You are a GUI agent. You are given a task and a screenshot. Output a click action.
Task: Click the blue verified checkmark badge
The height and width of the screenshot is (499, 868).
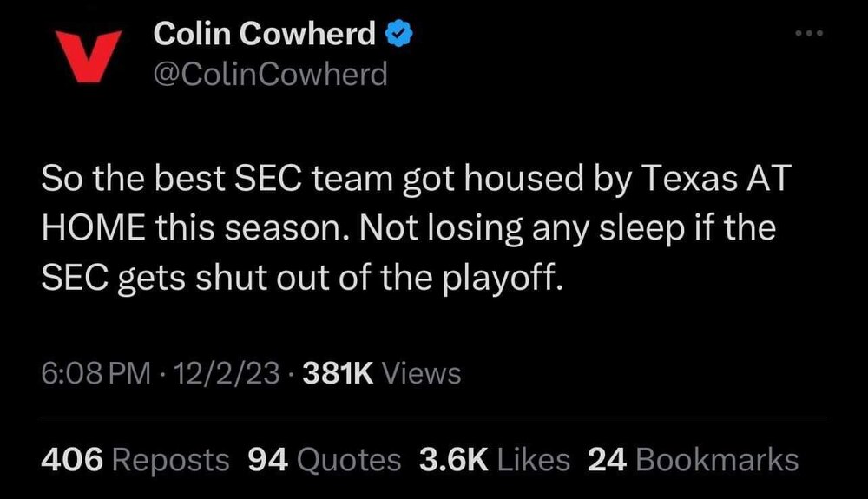[397, 35]
